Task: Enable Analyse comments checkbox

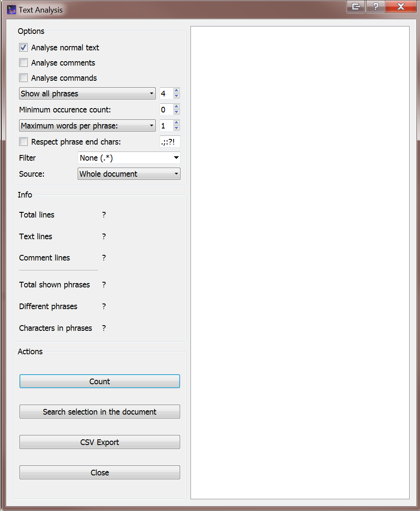Action: tap(23, 63)
